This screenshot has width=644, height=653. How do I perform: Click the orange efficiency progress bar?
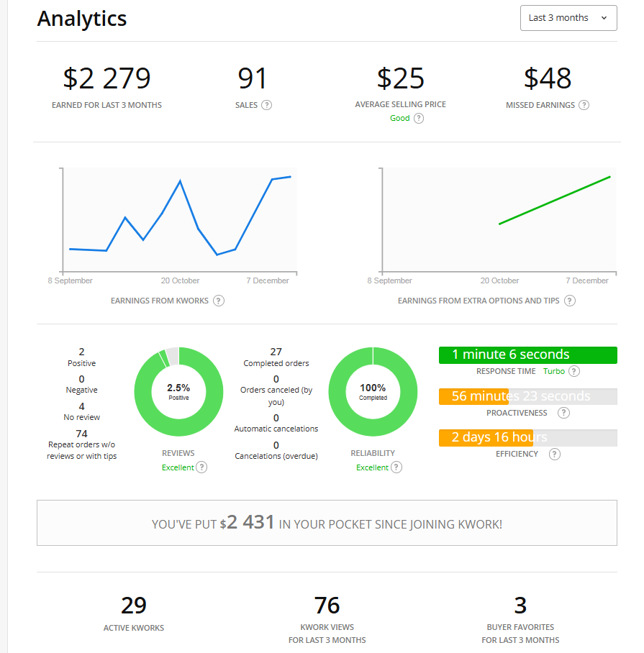coord(486,437)
